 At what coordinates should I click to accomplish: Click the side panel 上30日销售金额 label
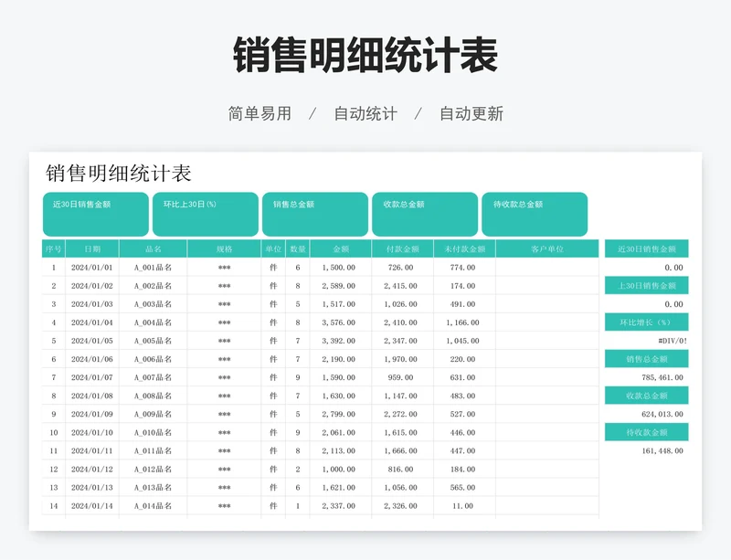click(x=647, y=286)
